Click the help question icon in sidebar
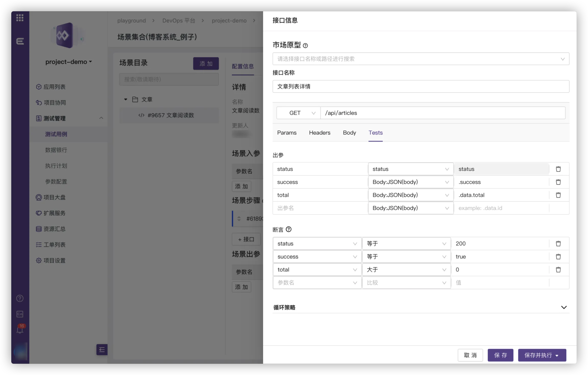The image size is (588, 375). pos(20,298)
